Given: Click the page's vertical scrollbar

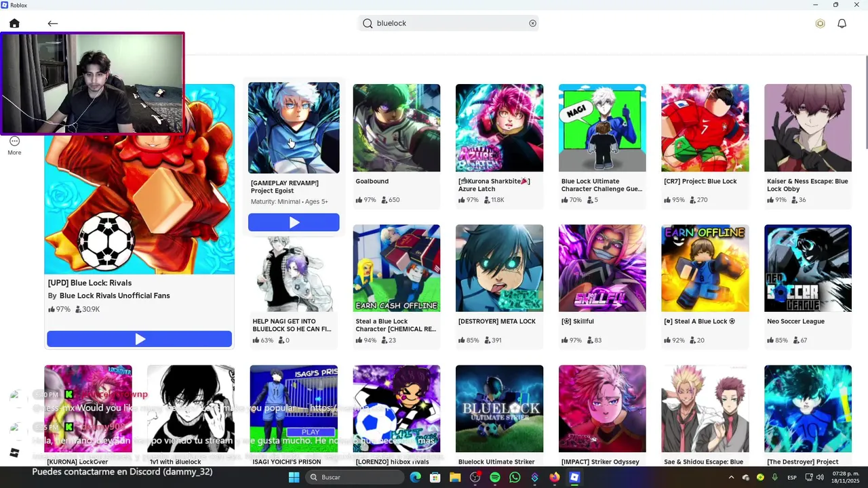Looking at the screenshot, I should [x=866, y=102].
